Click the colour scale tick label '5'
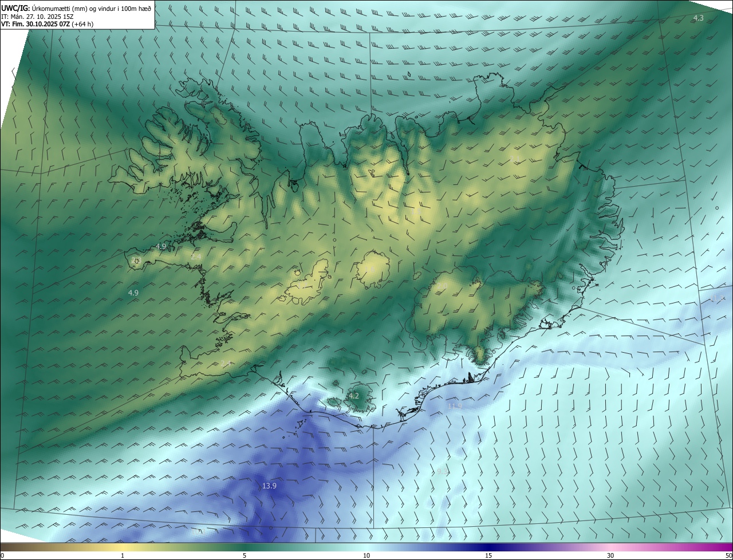Screen dimensions: 733x560 245,555
